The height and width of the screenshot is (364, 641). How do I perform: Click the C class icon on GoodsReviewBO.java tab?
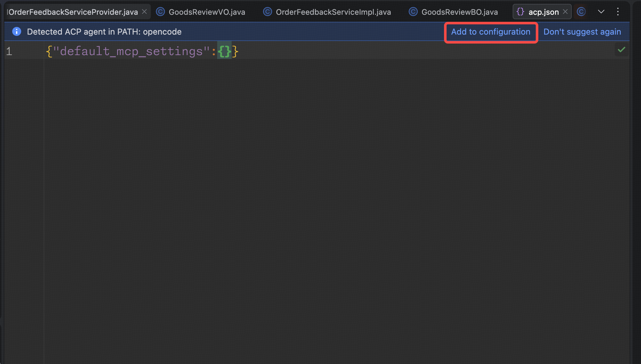413,12
